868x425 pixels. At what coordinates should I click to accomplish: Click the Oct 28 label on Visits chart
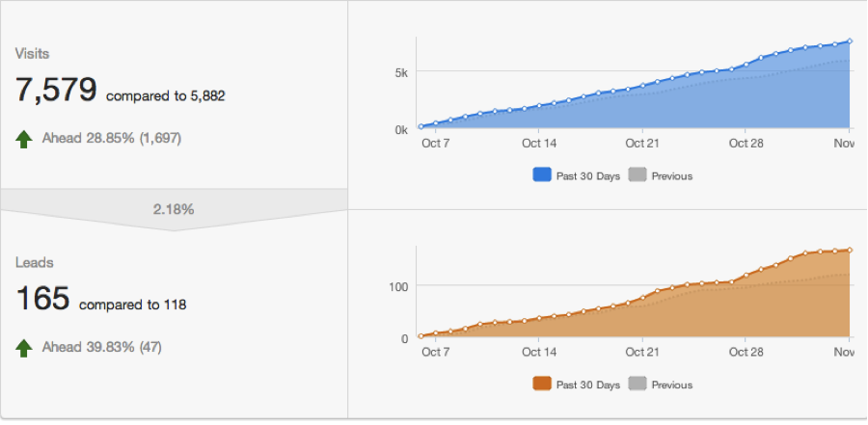(x=746, y=144)
